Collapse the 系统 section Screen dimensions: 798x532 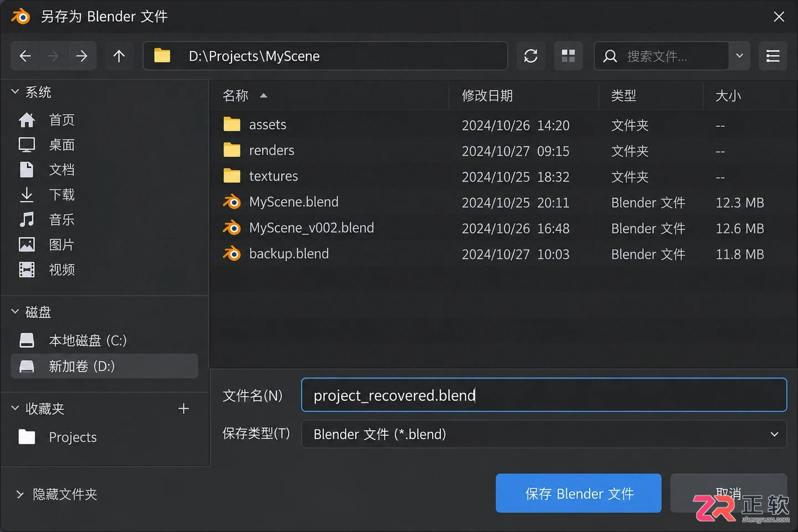15,92
